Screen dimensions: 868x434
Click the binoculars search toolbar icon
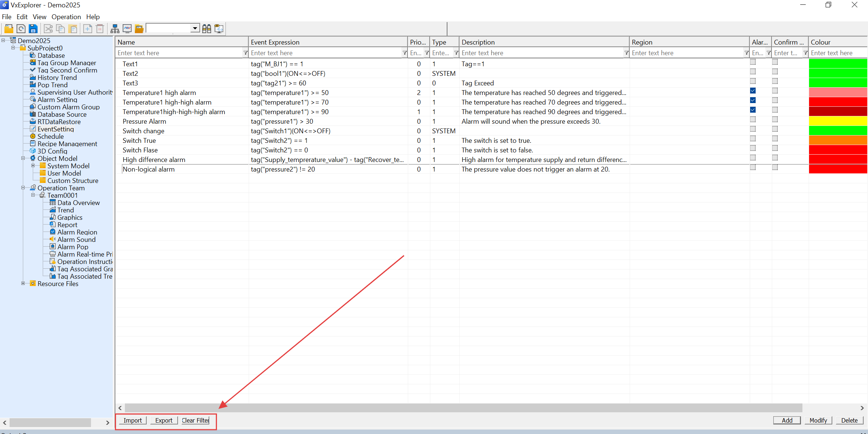[x=207, y=29]
